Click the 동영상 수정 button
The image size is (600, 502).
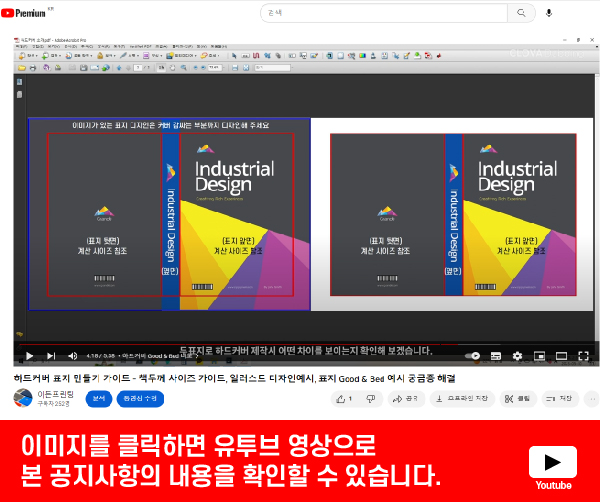[139, 398]
